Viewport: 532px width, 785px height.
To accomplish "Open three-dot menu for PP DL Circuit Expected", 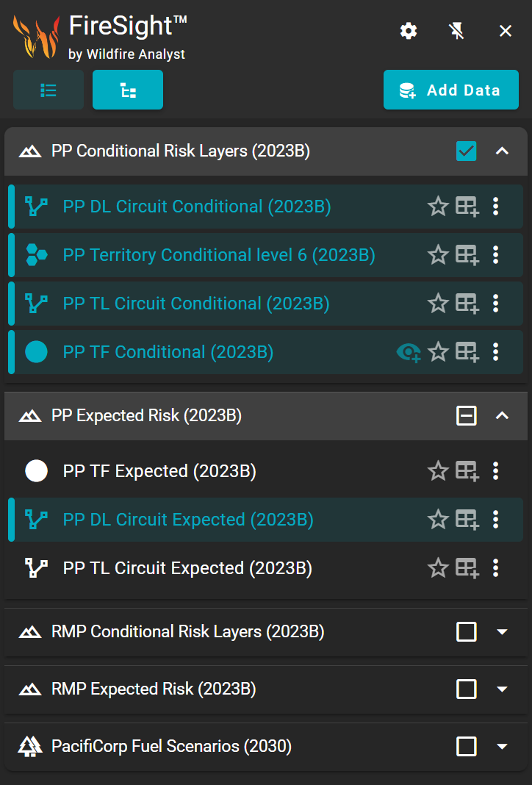I will click(496, 520).
